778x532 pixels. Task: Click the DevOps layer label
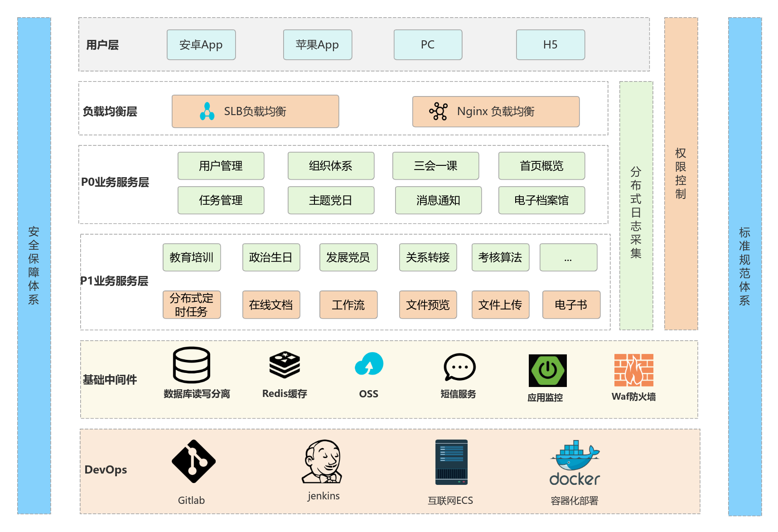[x=106, y=469]
